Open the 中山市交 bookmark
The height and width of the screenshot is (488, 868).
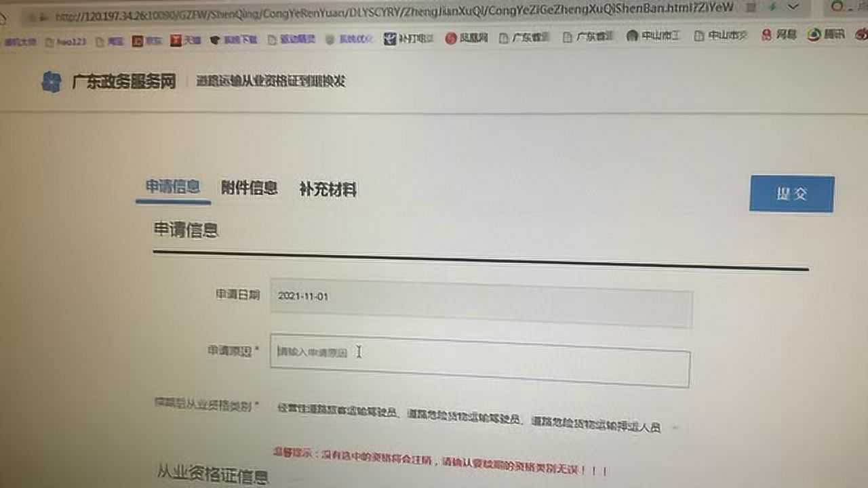[720, 36]
